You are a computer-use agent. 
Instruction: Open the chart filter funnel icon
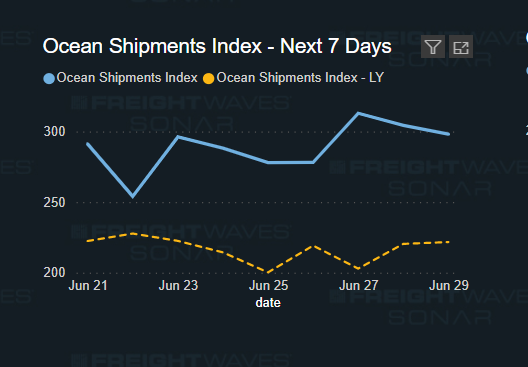(x=433, y=46)
